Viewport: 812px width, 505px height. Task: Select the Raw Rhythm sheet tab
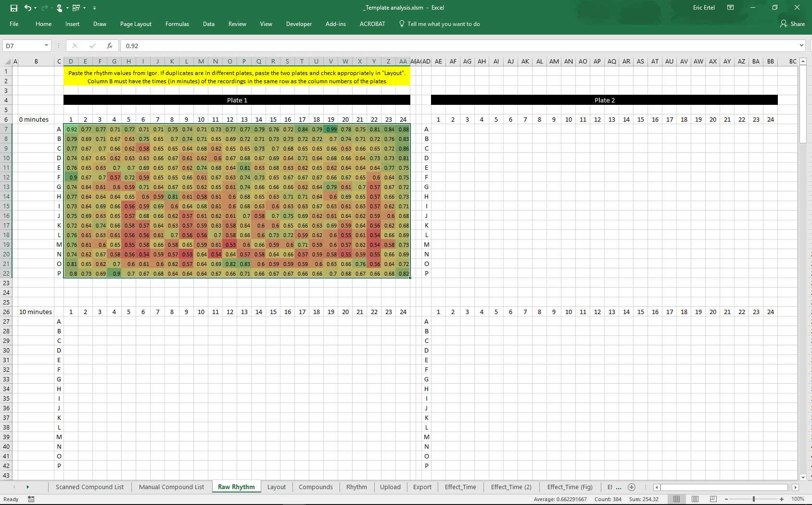point(236,487)
